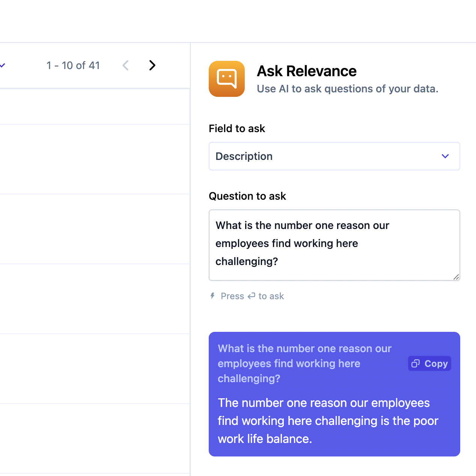Click the repeated question in the purple card
Image resolution: width=476 pixels, height=476 pixels.
(x=304, y=363)
